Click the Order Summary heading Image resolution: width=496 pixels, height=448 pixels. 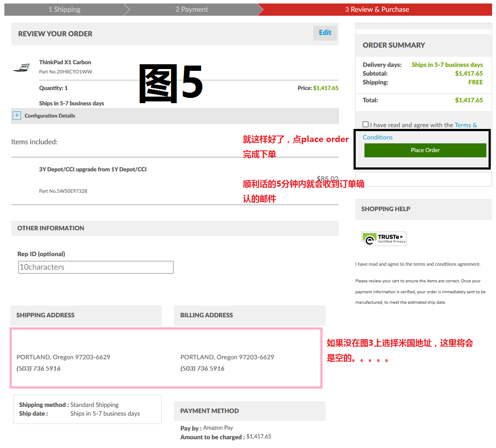[x=394, y=45]
